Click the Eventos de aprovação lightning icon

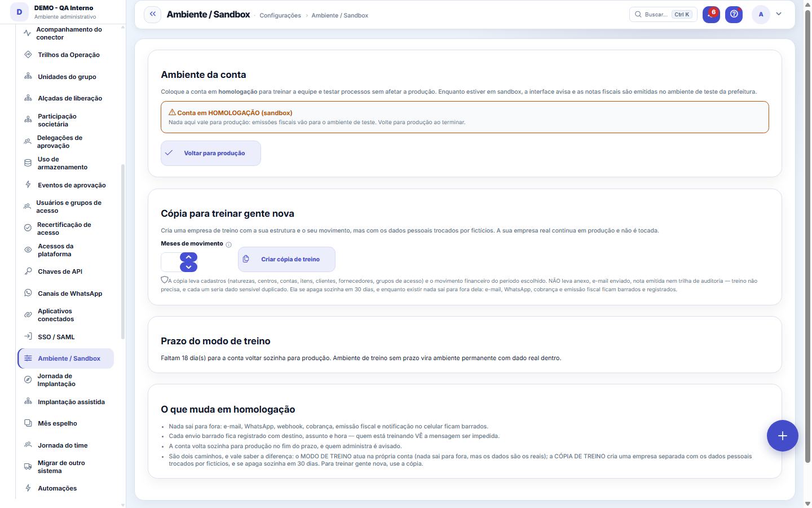coord(28,185)
